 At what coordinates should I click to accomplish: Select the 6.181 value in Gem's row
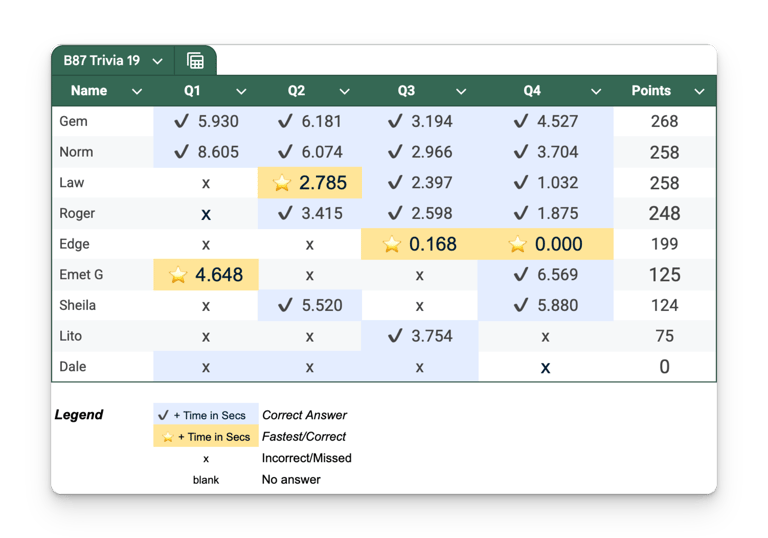pyautogui.click(x=321, y=121)
